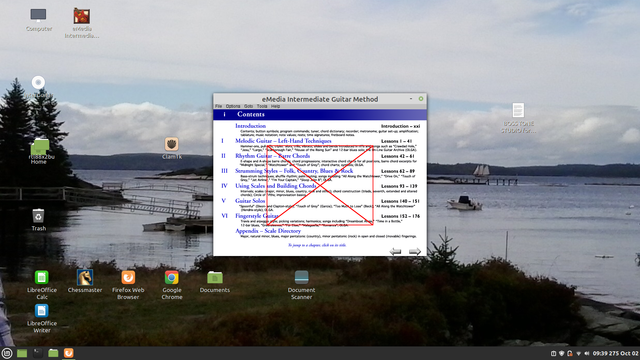
Task: Select the LibreOffice Calc desktop icon
Action: click(42, 284)
